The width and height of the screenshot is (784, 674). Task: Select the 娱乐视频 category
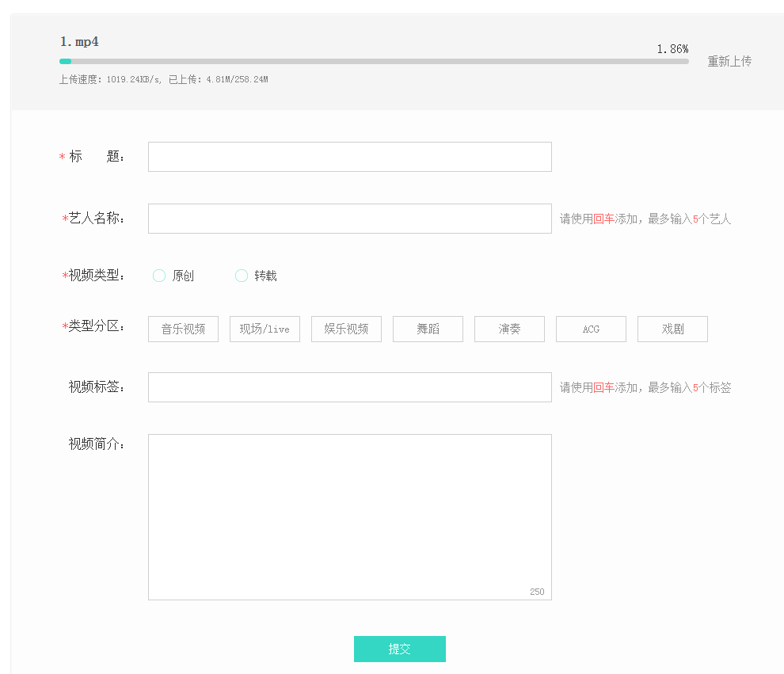pyautogui.click(x=346, y=329)
